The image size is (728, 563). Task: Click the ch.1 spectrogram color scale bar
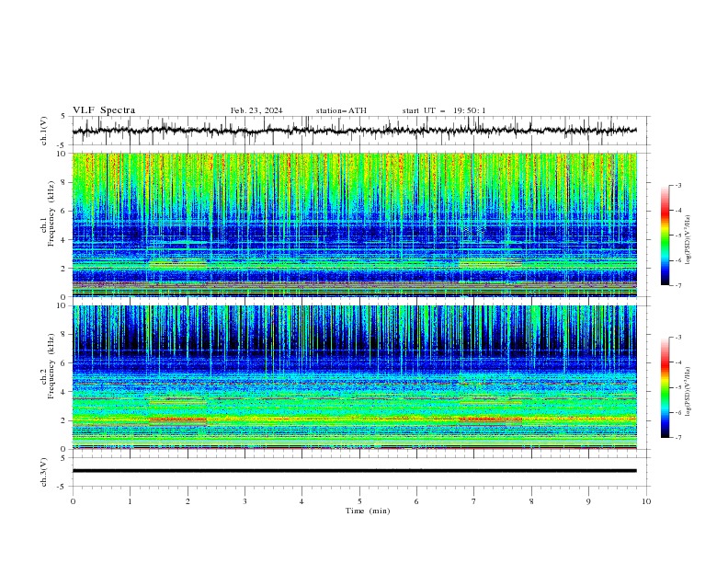click(x=665, y=236)
